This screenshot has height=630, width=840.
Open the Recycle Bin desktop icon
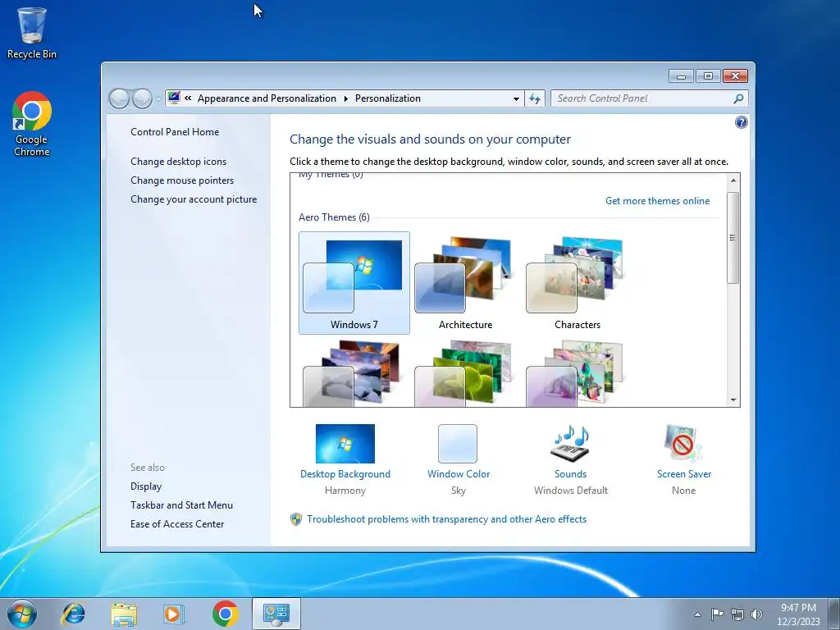(x=32, y=33)
